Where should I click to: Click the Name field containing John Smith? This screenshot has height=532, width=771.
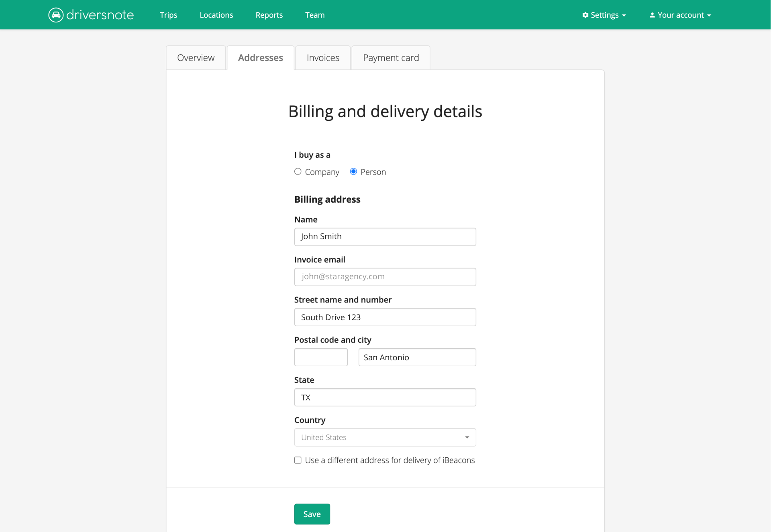point(385,237)
